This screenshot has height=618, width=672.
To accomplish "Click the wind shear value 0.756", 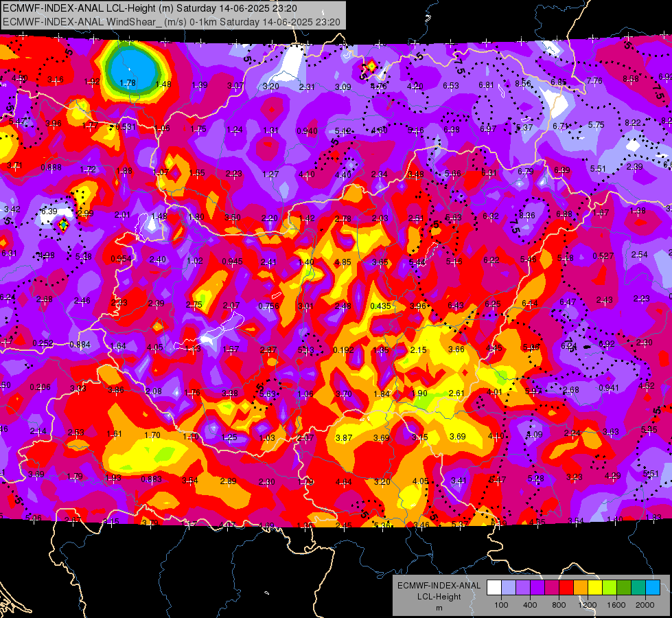I will tap(268, 306).
